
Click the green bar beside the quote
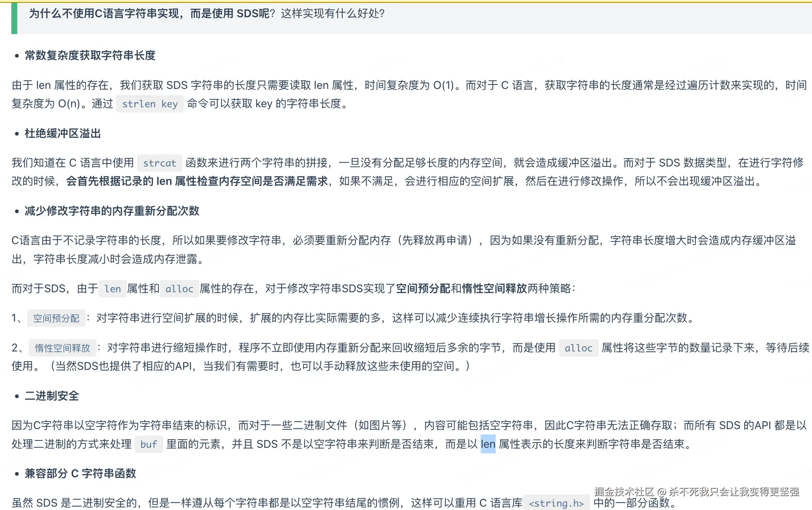[14, 18]
